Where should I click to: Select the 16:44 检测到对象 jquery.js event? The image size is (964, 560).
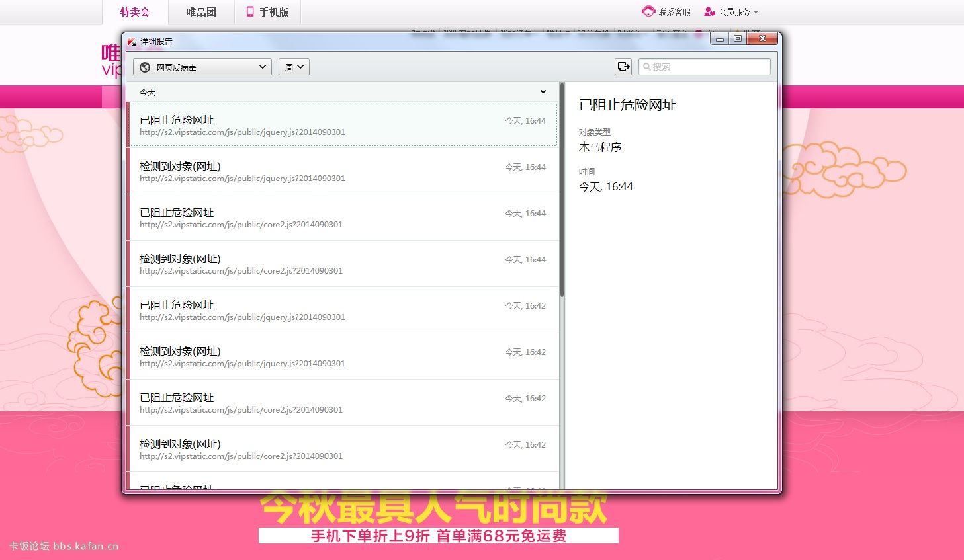[x=343, y=171]
